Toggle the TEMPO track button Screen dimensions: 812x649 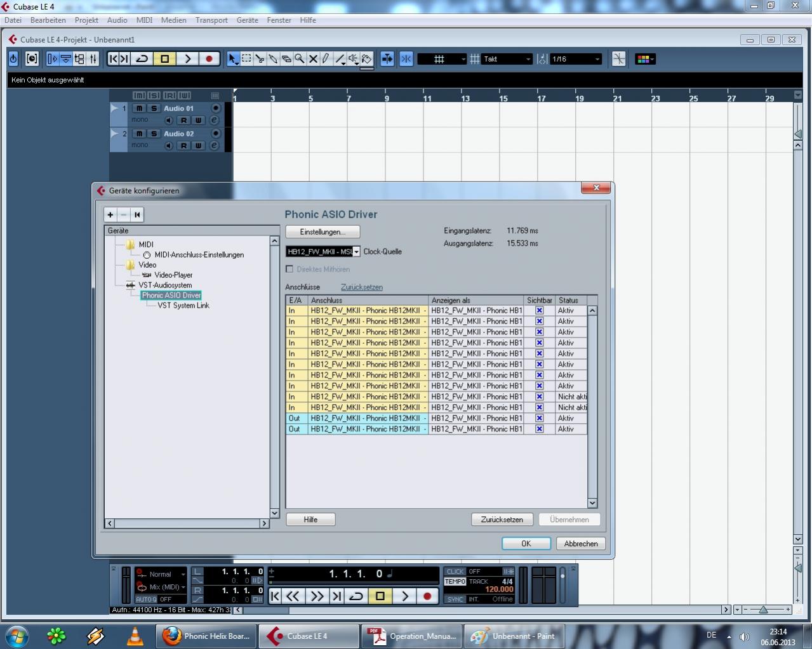[x=455, y=581]
